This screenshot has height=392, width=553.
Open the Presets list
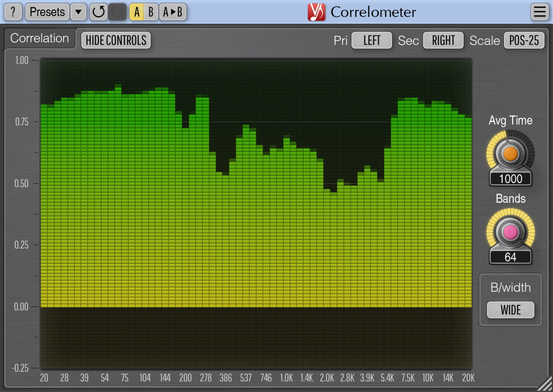pyautogui.click(x=47, y=12)
